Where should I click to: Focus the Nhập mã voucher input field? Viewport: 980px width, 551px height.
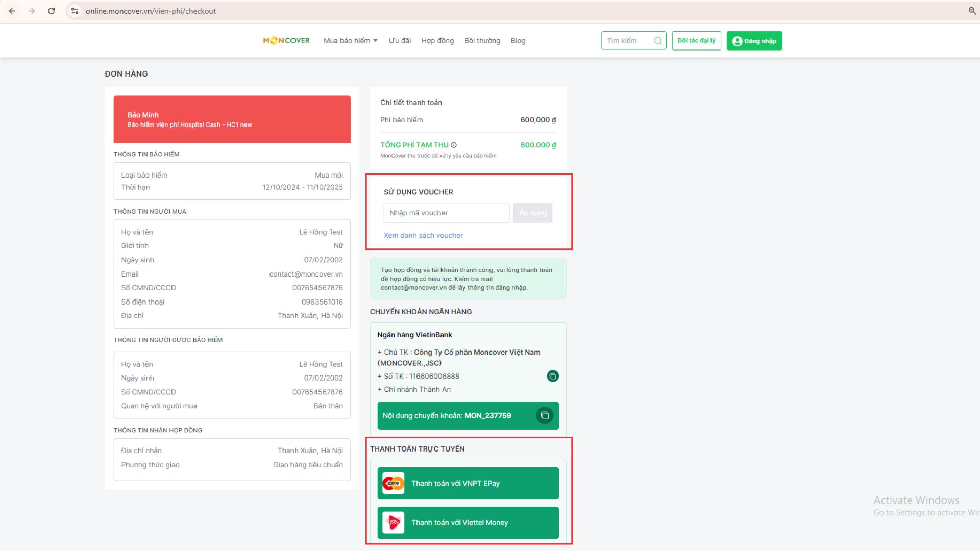(x=447, y=213)
